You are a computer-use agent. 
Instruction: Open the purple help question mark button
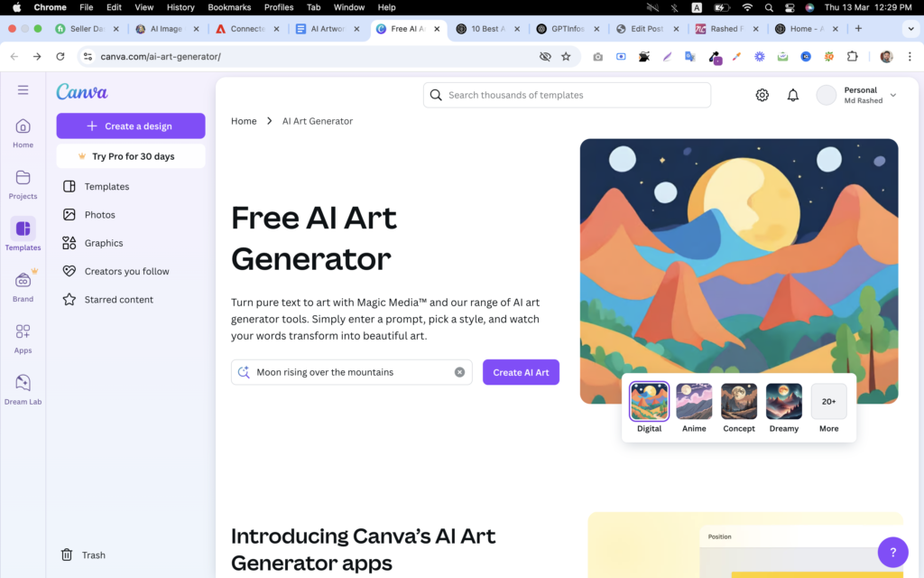tap(892, 552)
